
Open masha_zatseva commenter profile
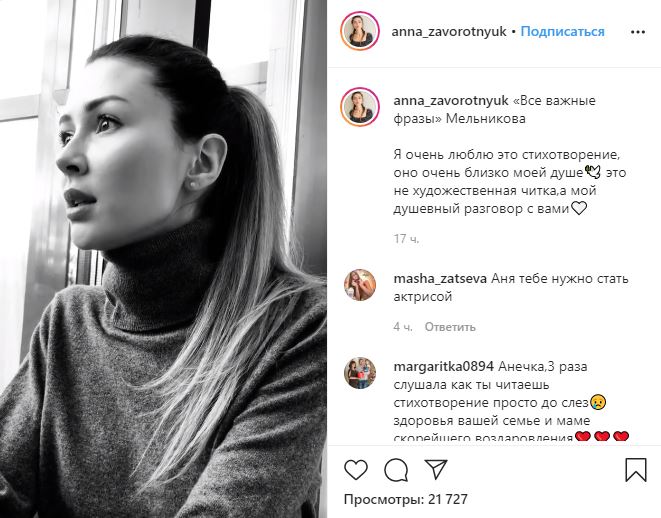[x=440, y=279]
